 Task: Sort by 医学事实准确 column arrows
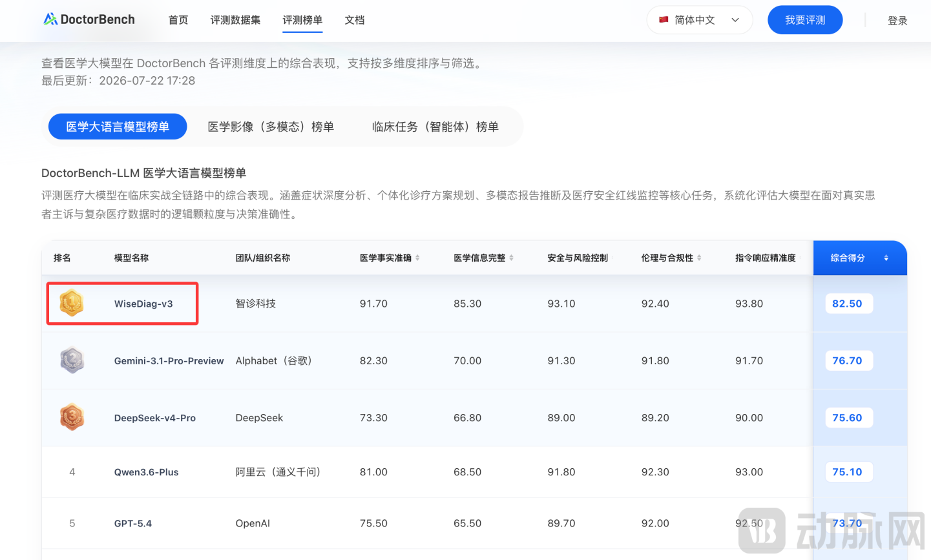tap(417, 258)
